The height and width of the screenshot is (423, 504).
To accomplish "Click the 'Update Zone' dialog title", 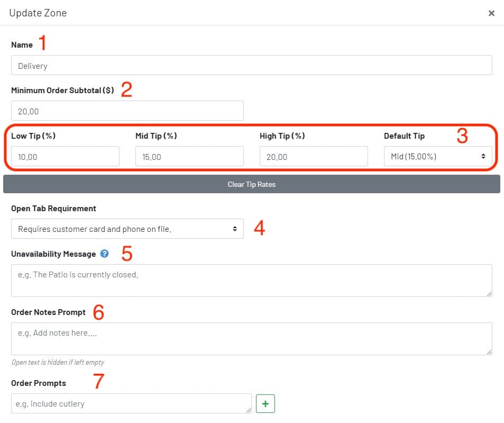I will click(38, 13).
